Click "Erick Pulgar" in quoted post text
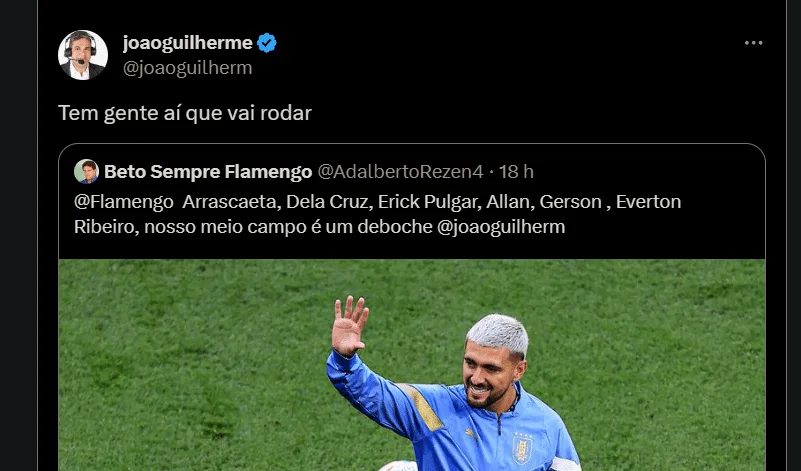 coord(429,202)
